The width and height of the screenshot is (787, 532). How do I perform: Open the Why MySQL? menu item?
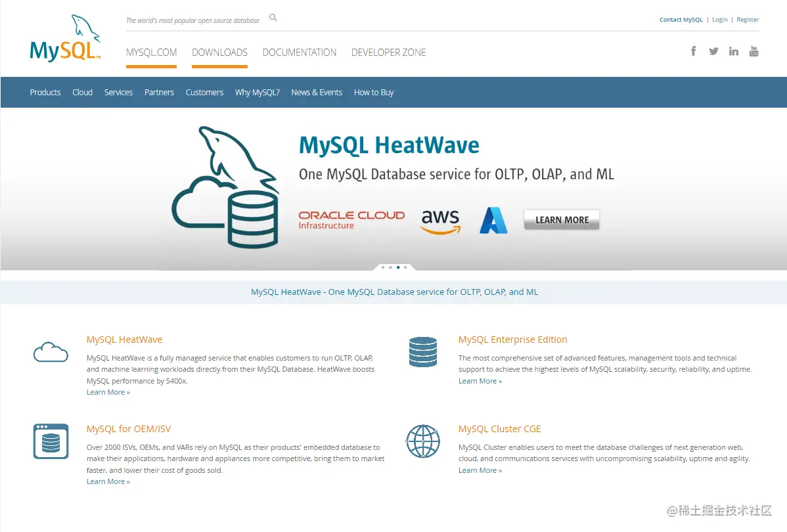click(258, 93)
